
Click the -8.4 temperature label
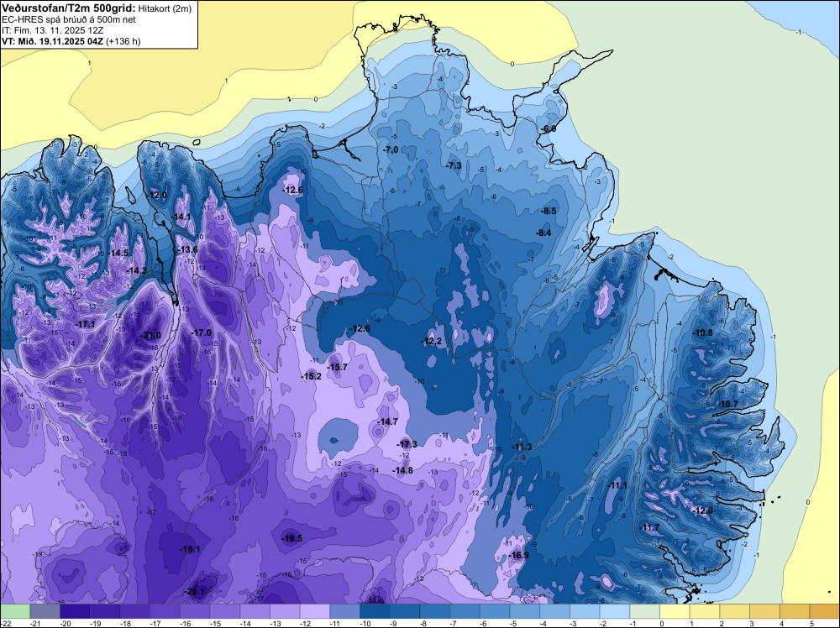pyautogui.click(x=543, y=233)
